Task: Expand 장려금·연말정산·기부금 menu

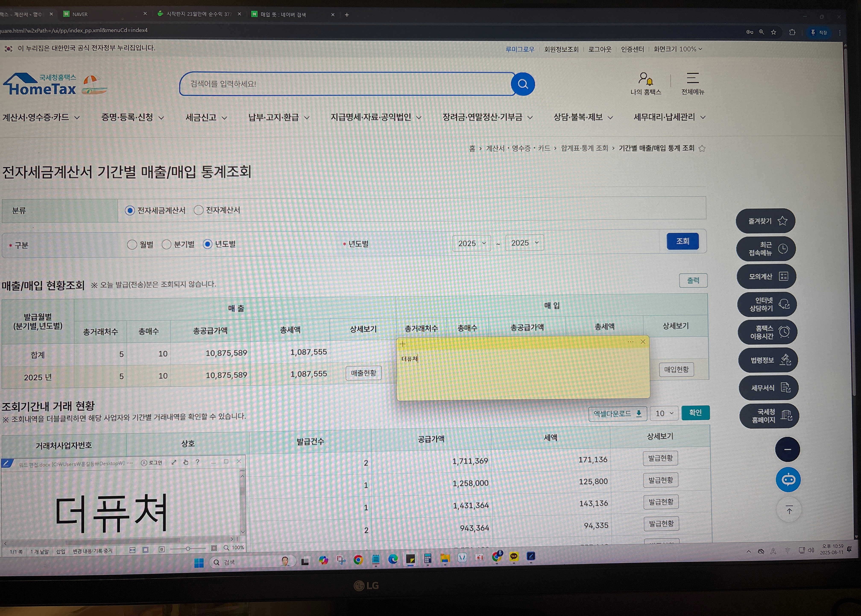Action: pos(488,117)
